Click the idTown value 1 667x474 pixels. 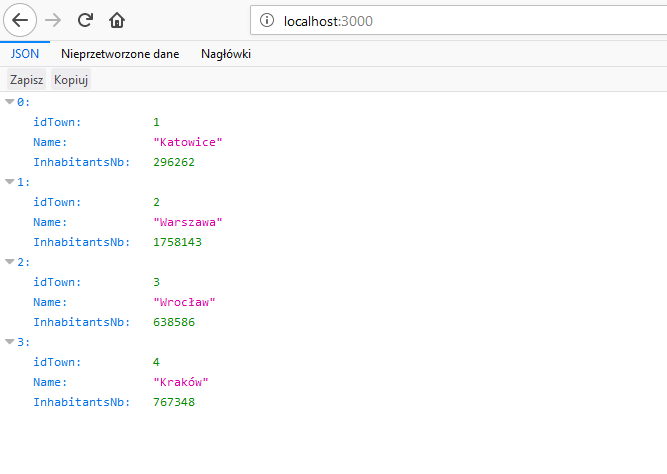pos(157,122)
